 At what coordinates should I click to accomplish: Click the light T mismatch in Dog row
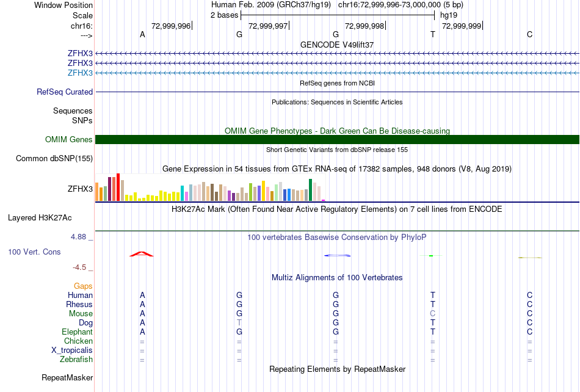(x=239, y=322)
